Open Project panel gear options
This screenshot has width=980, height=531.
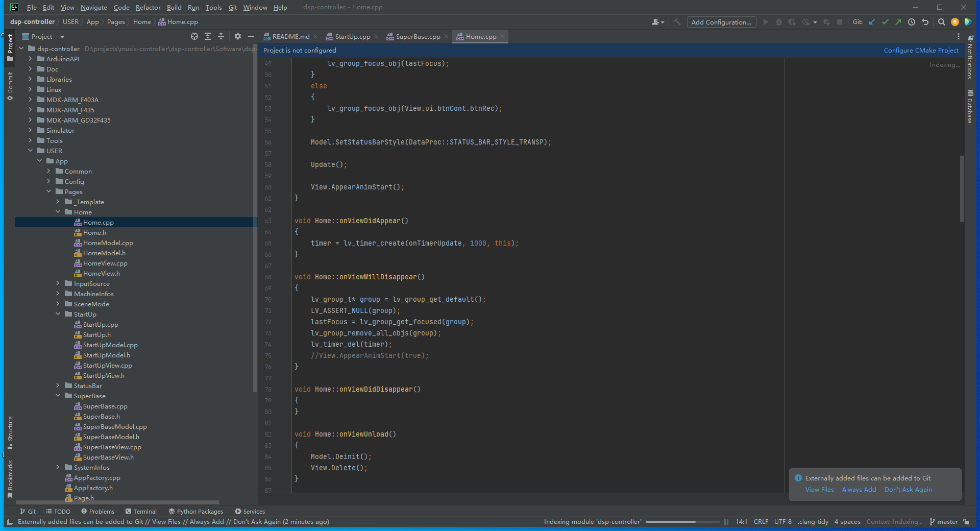[x=238, y=36]
